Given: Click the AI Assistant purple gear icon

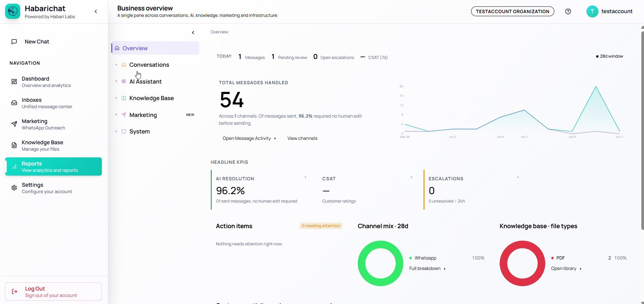Looking at the screenshot, I should [124, 81].
